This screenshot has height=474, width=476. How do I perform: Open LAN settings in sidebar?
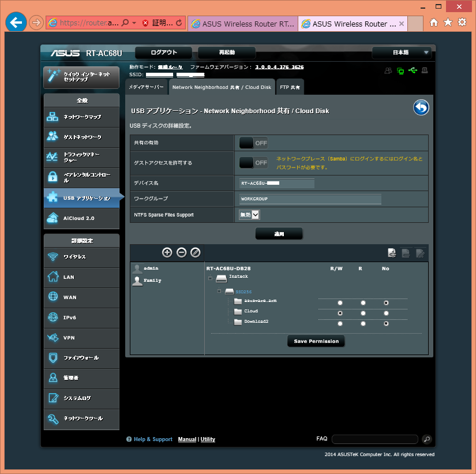click(x=81, y=277)
